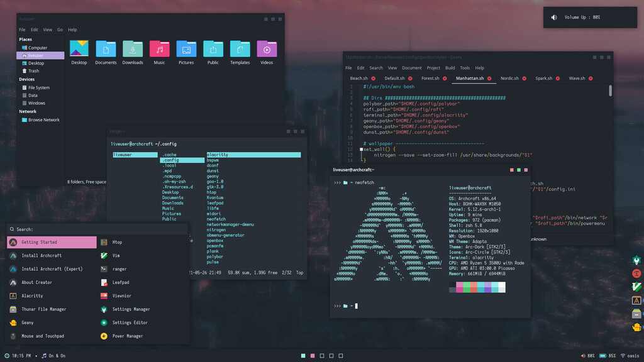Click a neofetch color swatch in terminal

click(x=475, y=287)
